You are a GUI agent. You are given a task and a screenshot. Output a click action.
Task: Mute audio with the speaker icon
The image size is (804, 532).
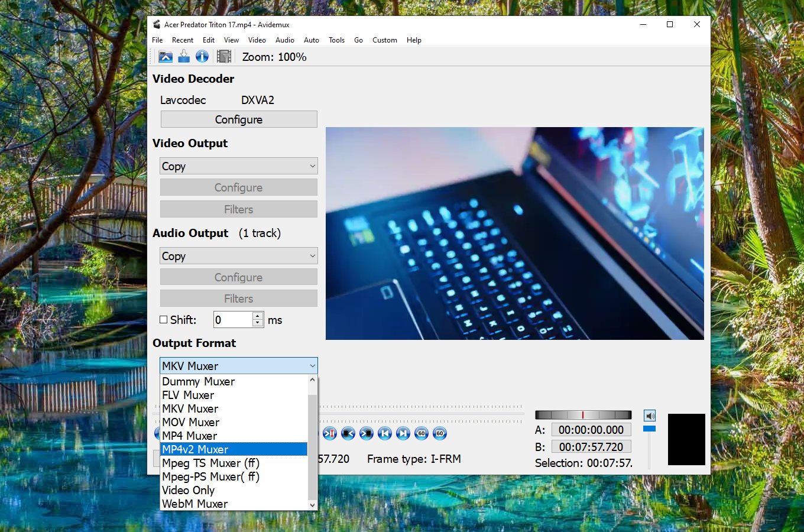(650, 416)
